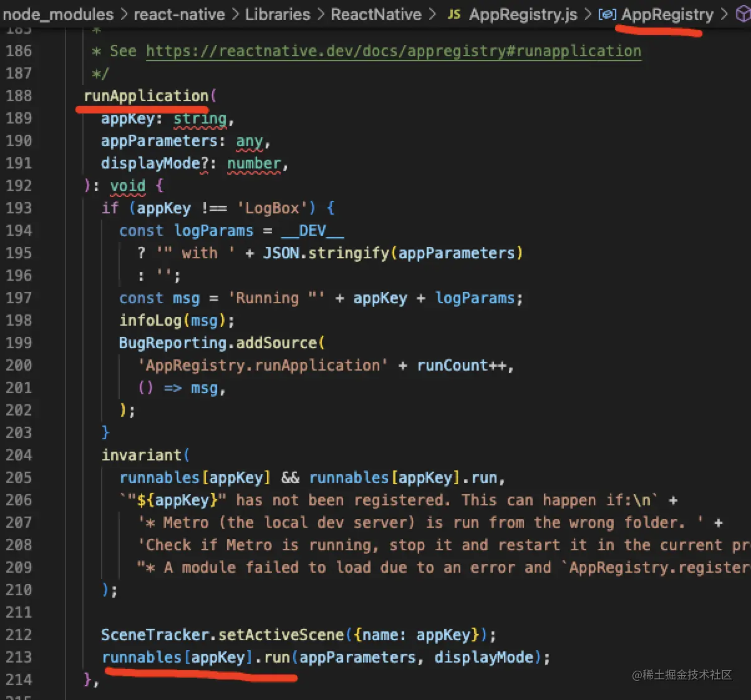Viewport: 751px width, 700px height.
Task: Click the chevron after AppRegistry.js breadcrumb
Action: click(x=588, y=14)
